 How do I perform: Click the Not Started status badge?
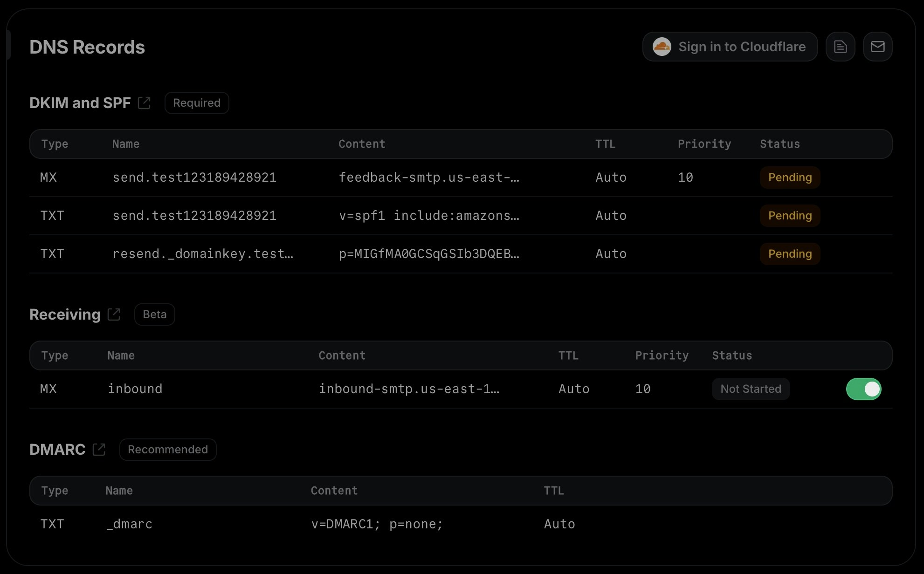click(x=751, y=389)
